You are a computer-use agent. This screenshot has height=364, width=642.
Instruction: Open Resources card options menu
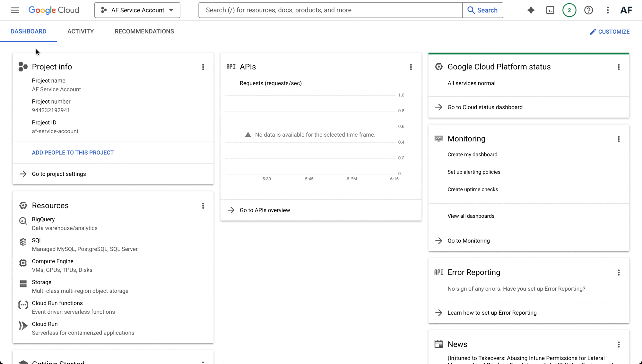coord(203,206)
